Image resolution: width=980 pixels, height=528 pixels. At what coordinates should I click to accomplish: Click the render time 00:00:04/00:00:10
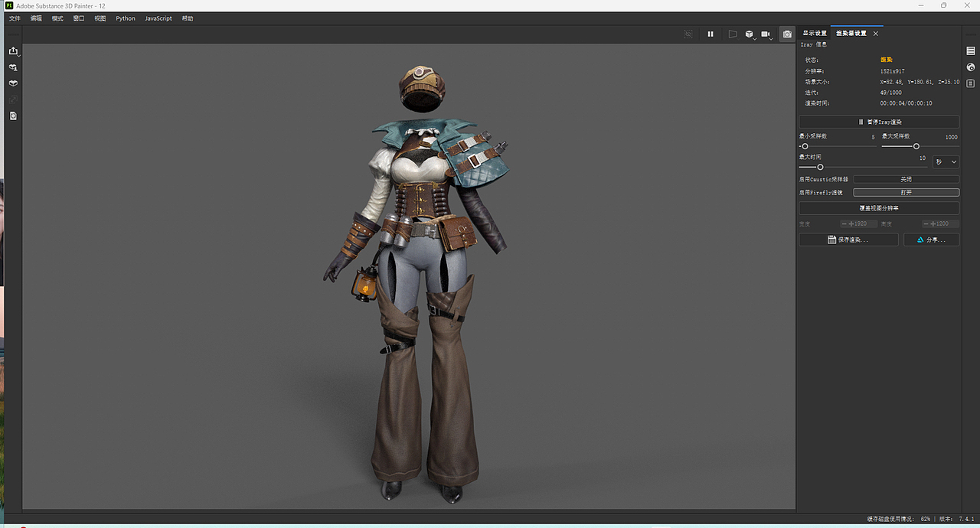pyautogui.click(x=906, y=103)
